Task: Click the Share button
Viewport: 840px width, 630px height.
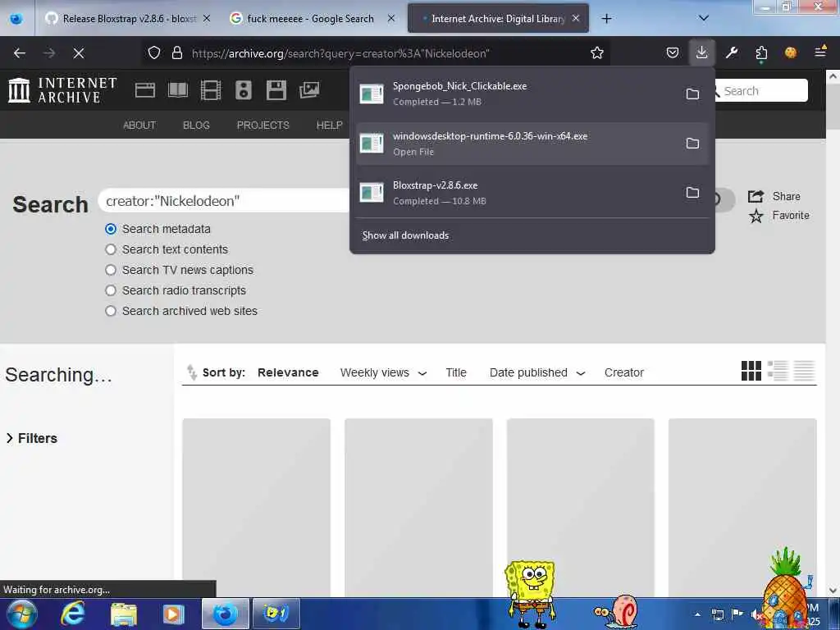Action: [774, 196]
